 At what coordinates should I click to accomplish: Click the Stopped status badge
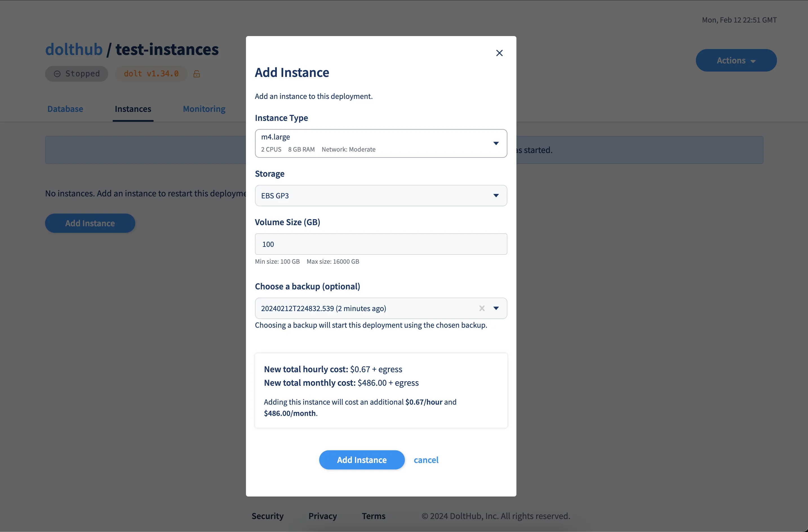click(77, 74)
